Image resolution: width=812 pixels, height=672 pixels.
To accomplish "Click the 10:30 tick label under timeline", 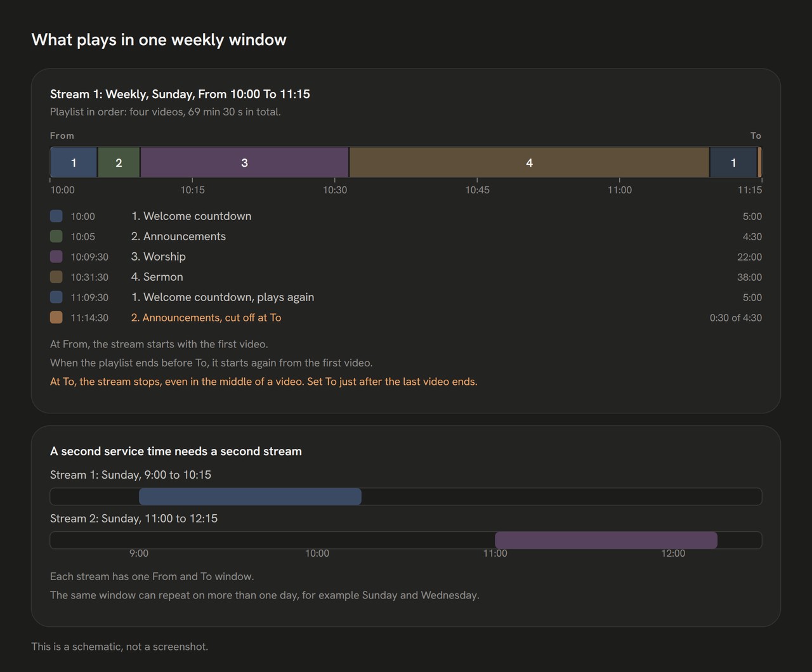I will tap(335, 190).
